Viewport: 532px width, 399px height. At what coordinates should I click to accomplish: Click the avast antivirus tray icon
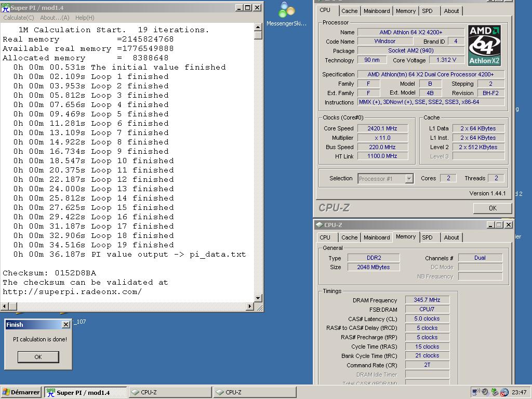pos(504,392)
